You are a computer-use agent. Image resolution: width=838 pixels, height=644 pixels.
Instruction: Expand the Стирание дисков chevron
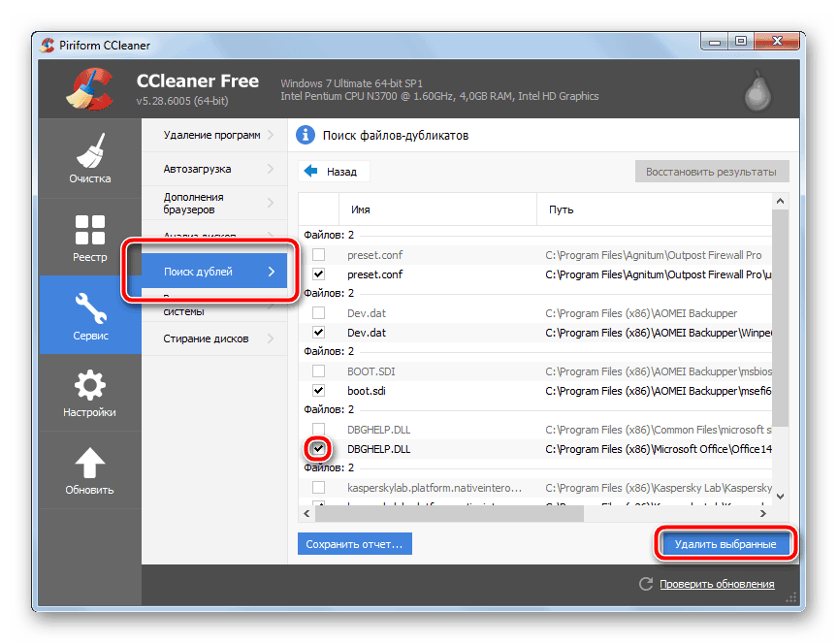pyautogui.click(x=271, y=338)
